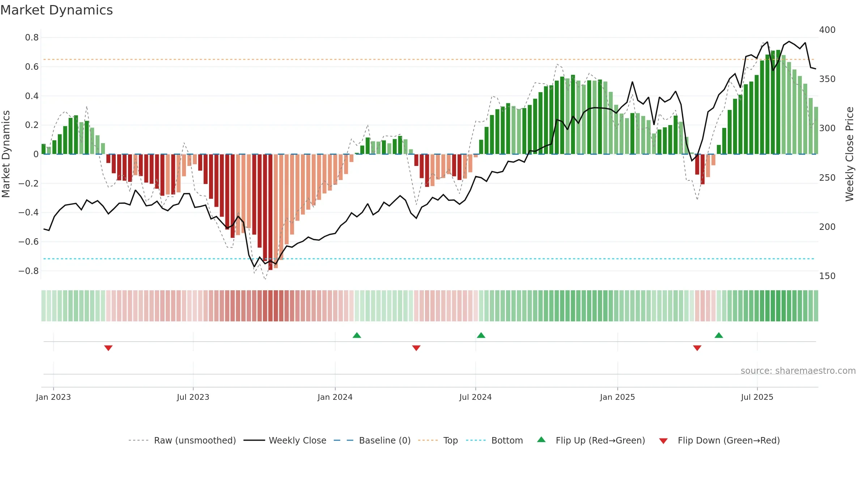868x488 pixels.
Task: Click the 400 tick on the price axis
Action: pyautogui.click(x=827, y=30)
